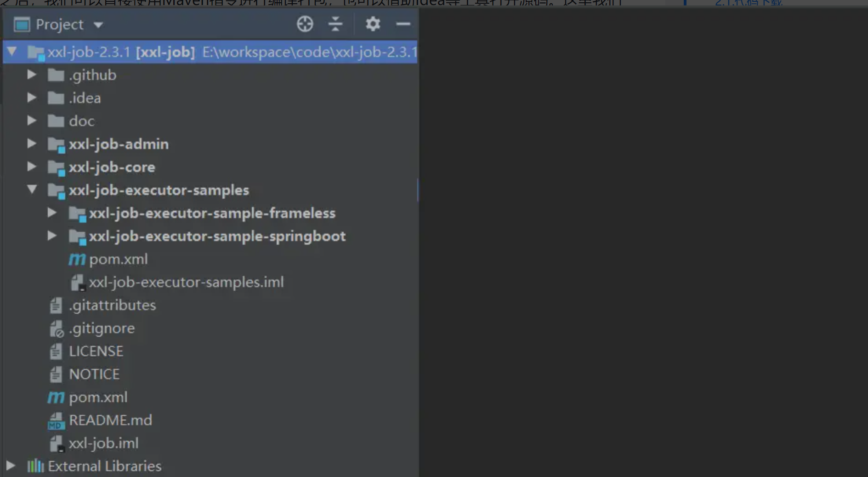The height and width of the screenshot is (477, 868).
Task: Select the xxl-job-executor-samples module name
Action: coord(159,190)
